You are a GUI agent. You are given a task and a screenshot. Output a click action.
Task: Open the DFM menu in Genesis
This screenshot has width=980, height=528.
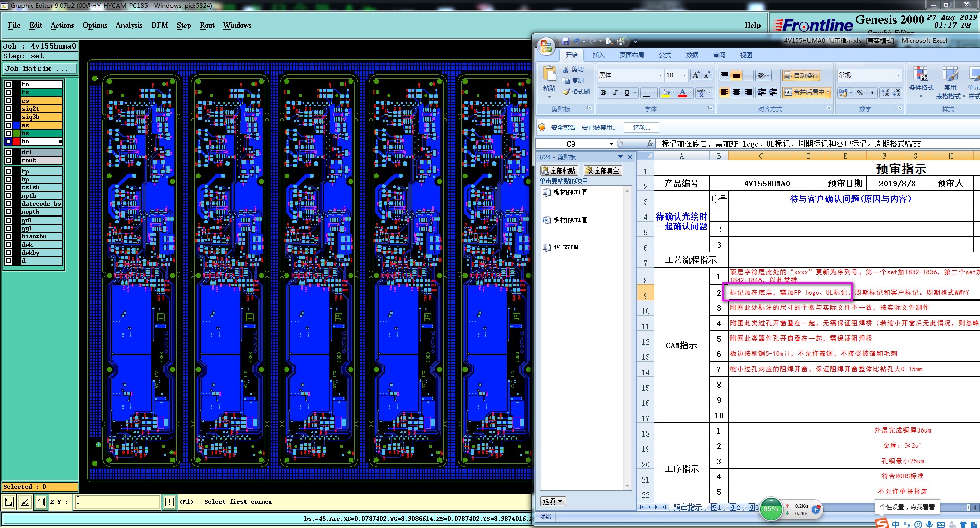pyautogui.click(x=160, y=25)
